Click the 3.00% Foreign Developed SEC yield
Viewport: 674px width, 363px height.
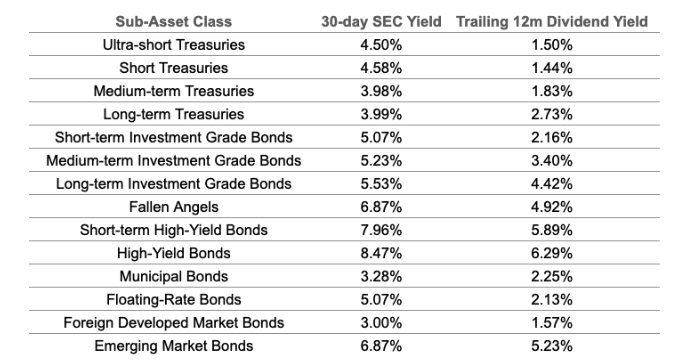[x=381, y=323]
